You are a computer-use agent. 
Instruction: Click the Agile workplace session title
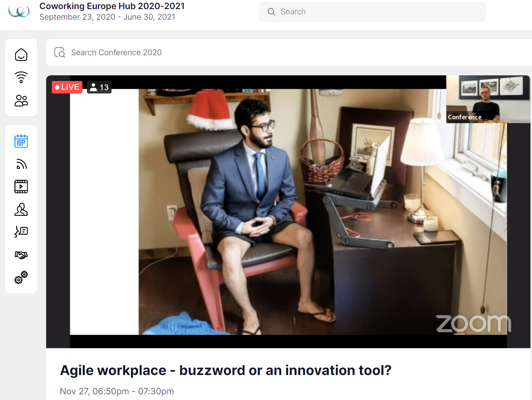[x=226, y=370]
